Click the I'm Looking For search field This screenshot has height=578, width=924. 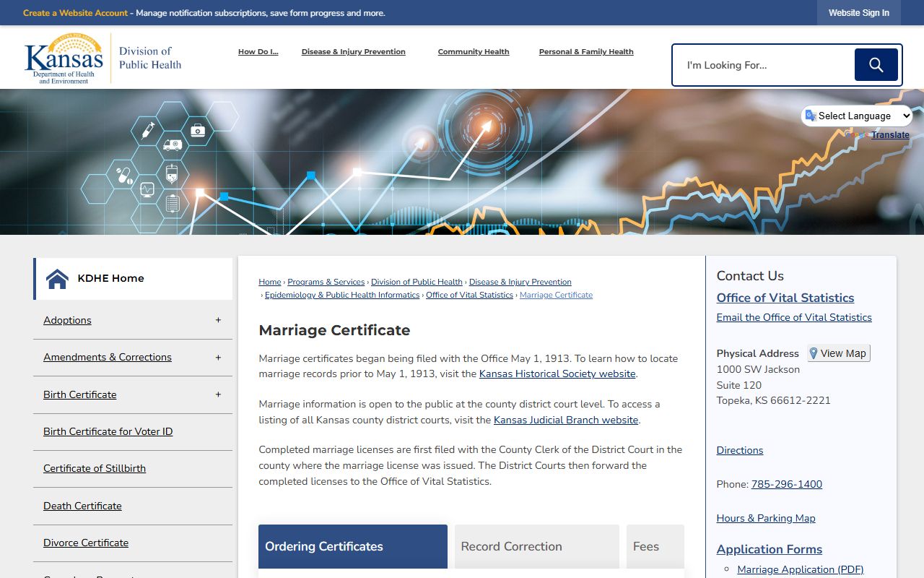[x=765, y=65]
